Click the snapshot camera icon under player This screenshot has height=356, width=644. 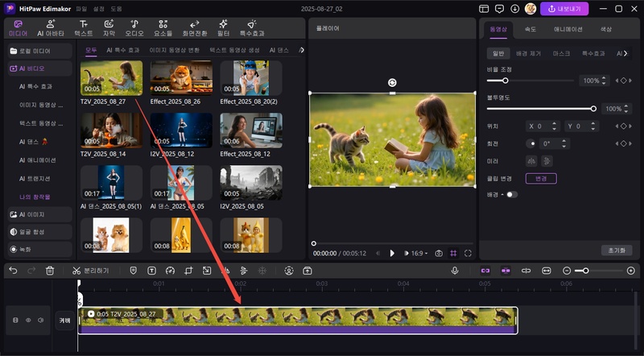click(x=439, y=253)
